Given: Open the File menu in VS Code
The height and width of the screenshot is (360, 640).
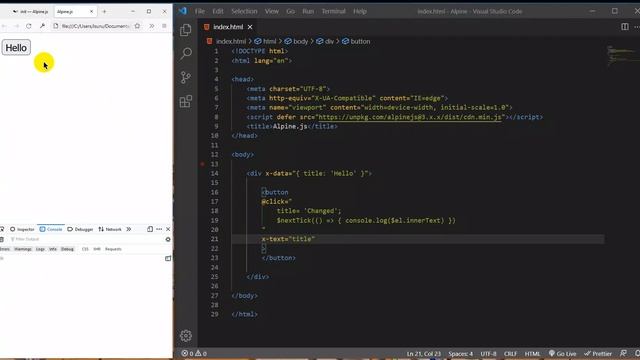Looking at the screenshot, I should click(200, 11).
